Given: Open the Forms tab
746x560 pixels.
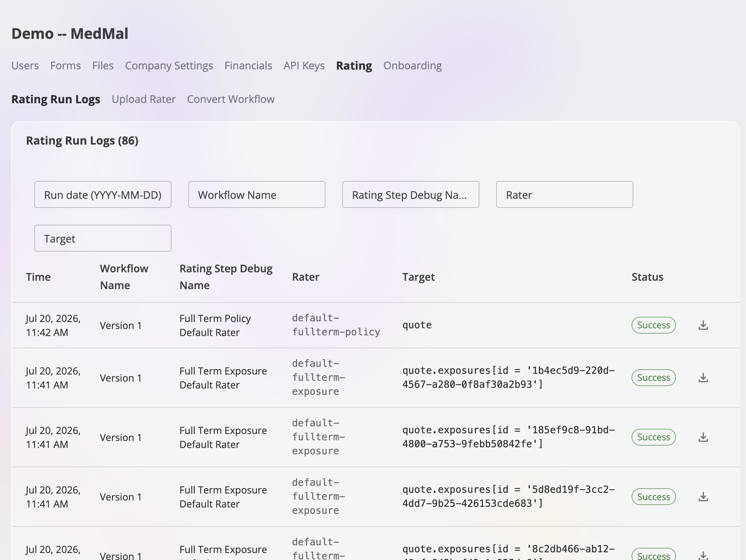Looking at the screenshot, I should (x=65, y=65).
